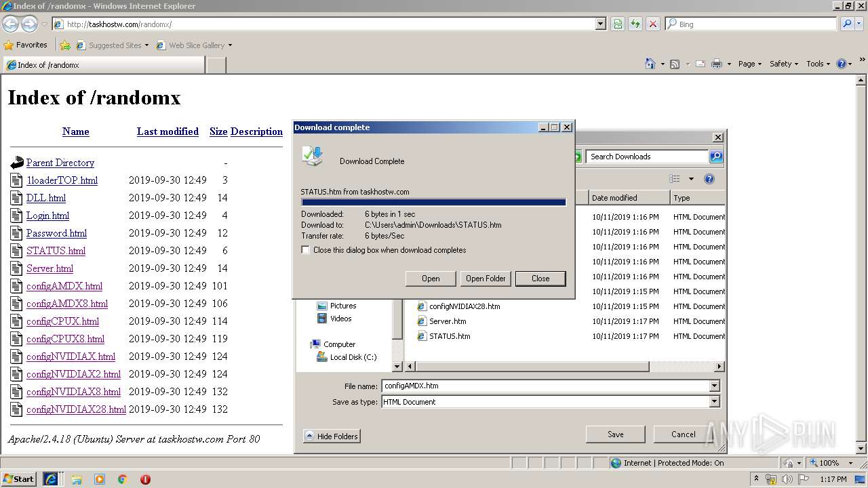
Task: Click the horizontal scrollbar in Save dialog file list
Action: click(x=532, y=367)
